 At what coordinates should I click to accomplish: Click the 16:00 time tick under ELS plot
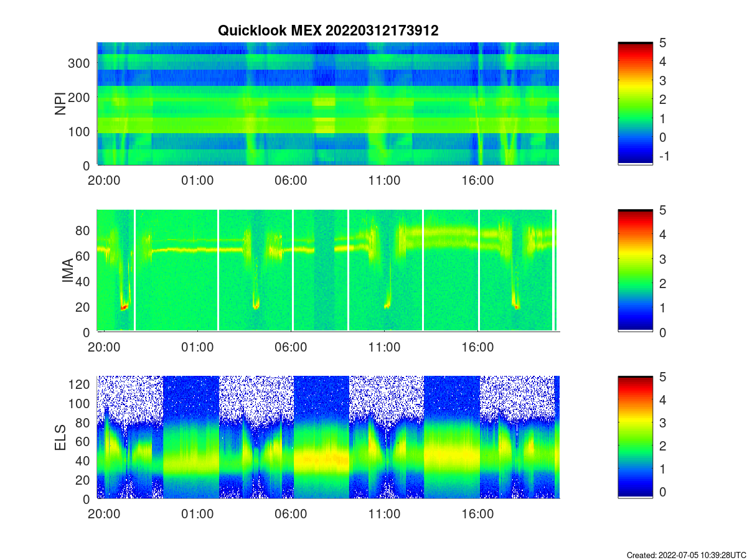pyautogui.click(x=477, y=514)
